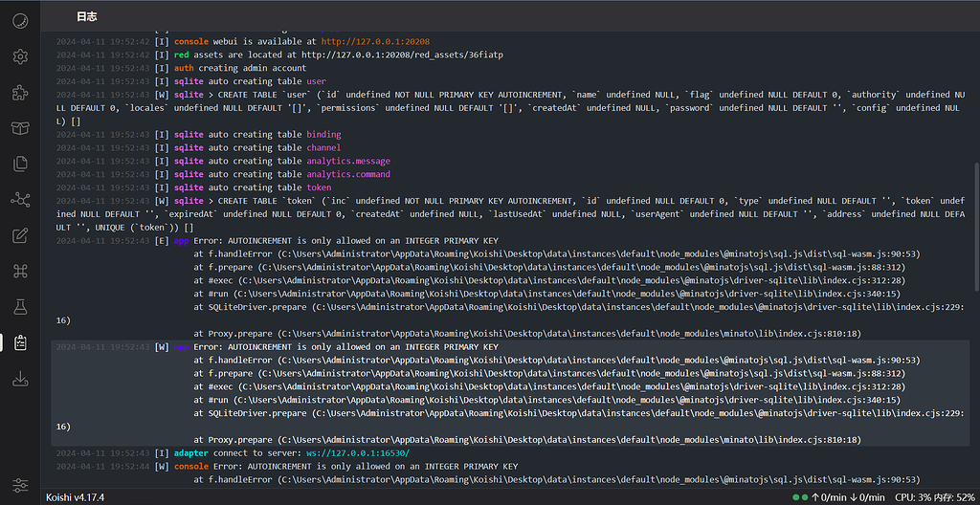980x505 pixels.
Task: Open the puzzle-piece plugin market icon
Action: [21, 93]
